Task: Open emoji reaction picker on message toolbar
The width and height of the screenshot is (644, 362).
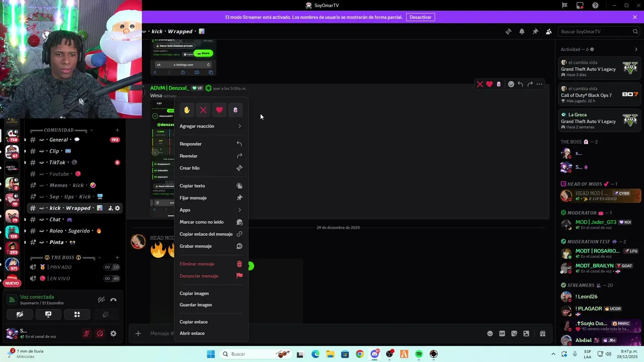Action: click(x=511, y=84)
